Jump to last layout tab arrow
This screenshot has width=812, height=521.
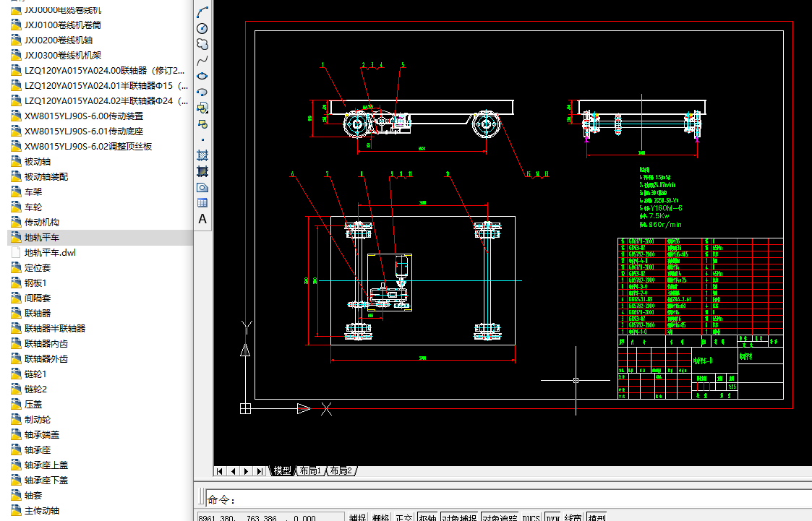(260, 471)
